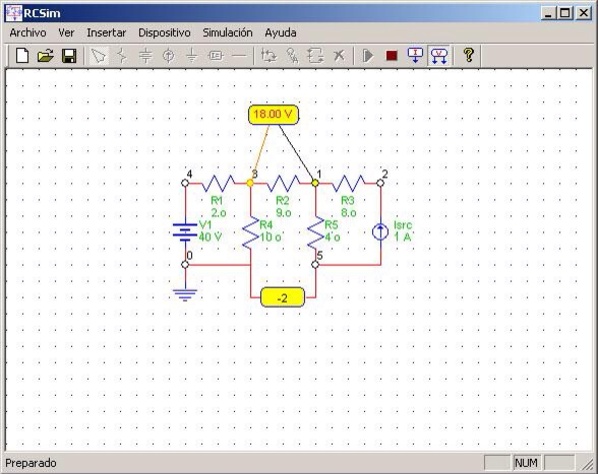Stop the simulation with the red square

click(x=392, y=56)
